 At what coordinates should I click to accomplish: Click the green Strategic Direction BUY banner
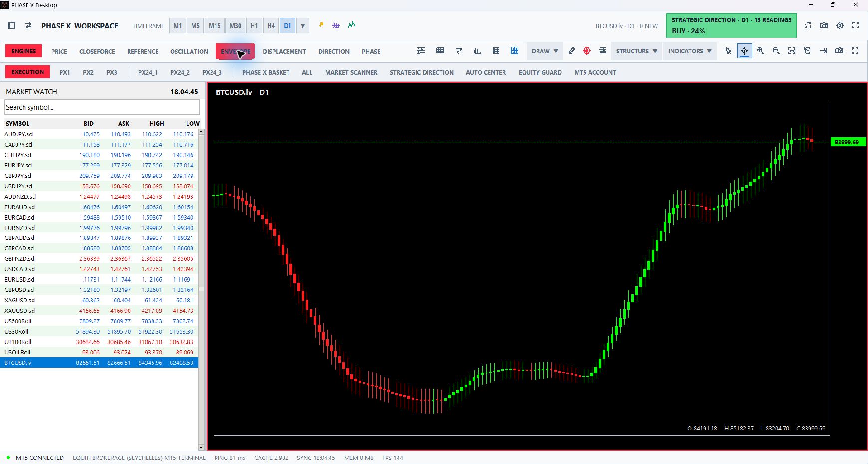pyautogui.click(x=731, y=25)
